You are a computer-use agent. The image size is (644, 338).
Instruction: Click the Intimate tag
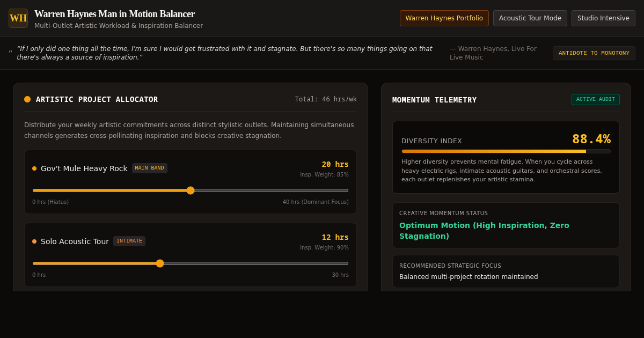coord(129,241)
